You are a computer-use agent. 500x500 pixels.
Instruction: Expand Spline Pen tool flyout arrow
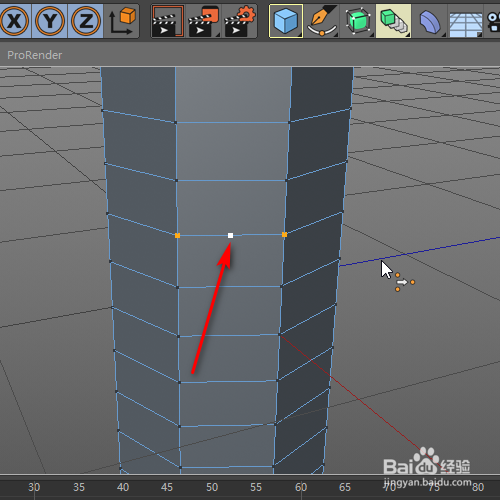coord(336,35)
